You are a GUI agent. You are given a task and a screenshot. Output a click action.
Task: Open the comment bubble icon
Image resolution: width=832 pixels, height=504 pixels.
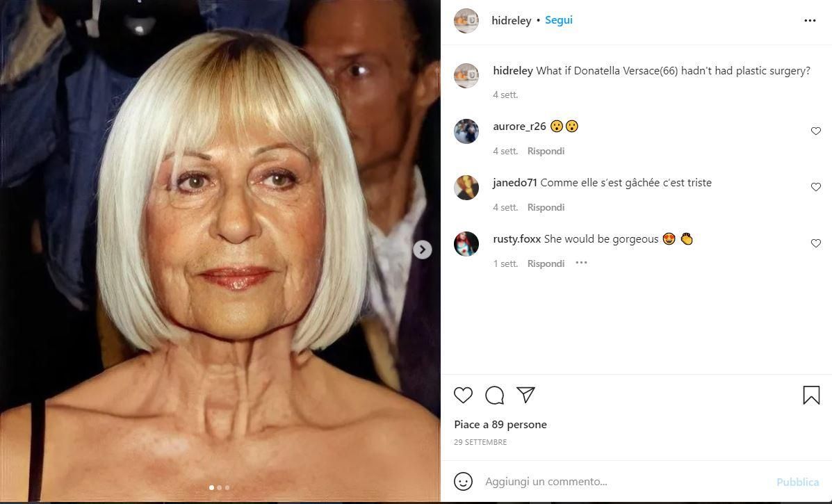pos(494,396)
